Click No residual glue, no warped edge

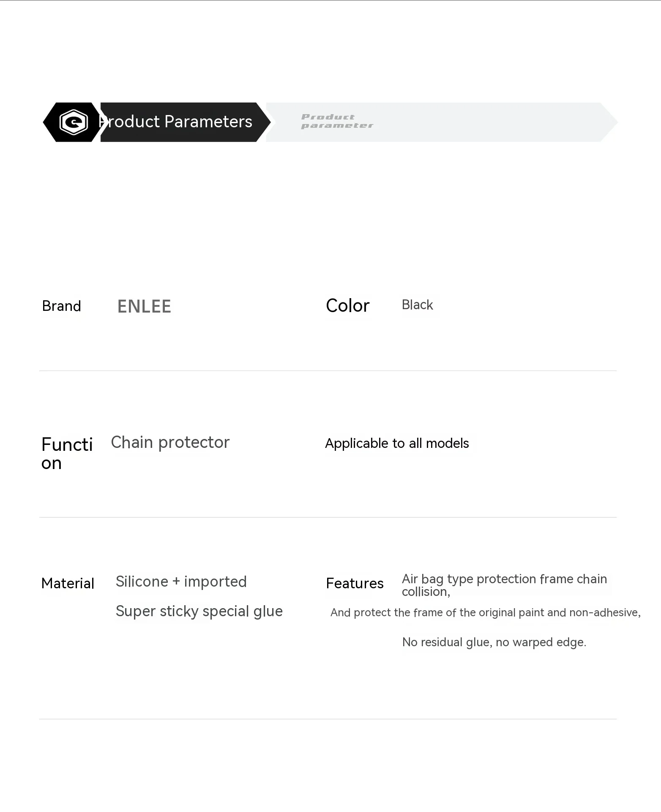point(494,642)
